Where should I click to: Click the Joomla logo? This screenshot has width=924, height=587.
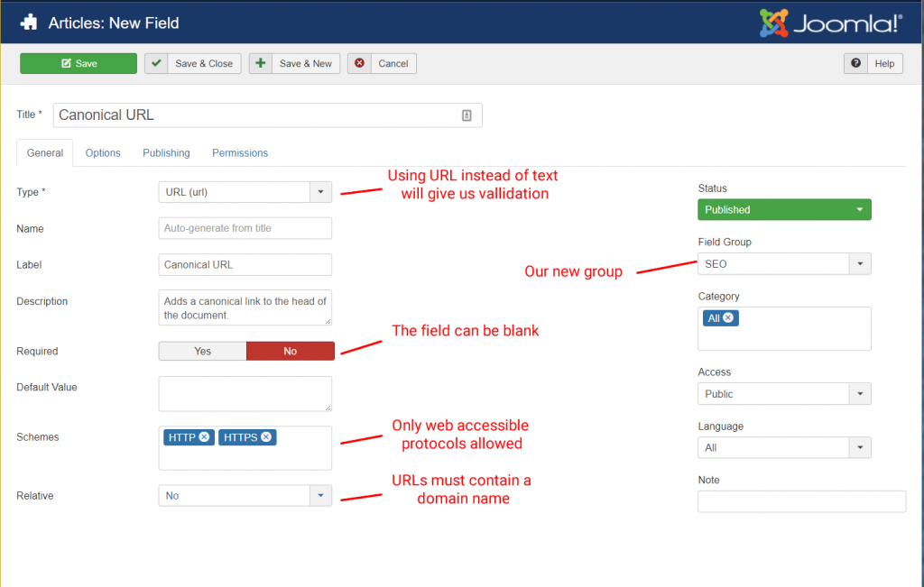click(x=829, y=22)
